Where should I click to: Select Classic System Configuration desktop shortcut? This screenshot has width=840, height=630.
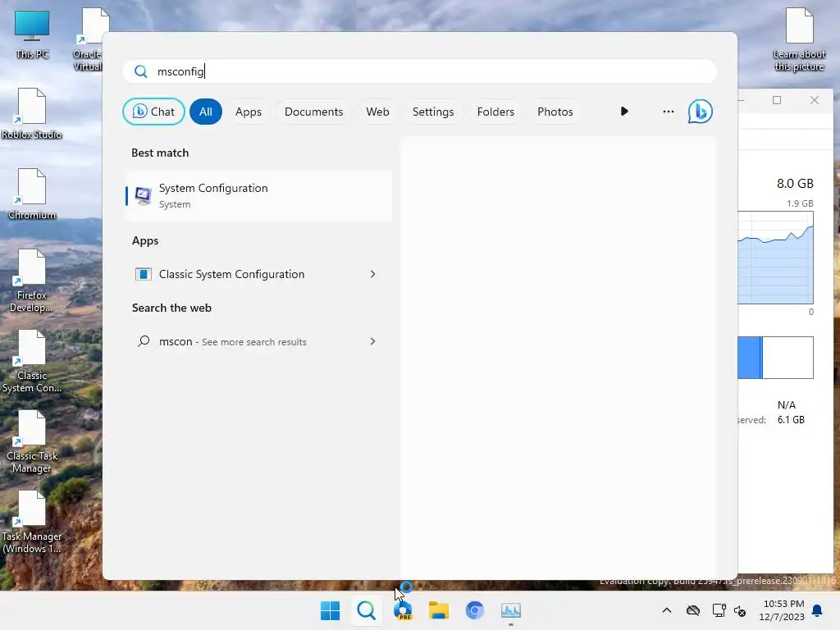click(32, 361)
